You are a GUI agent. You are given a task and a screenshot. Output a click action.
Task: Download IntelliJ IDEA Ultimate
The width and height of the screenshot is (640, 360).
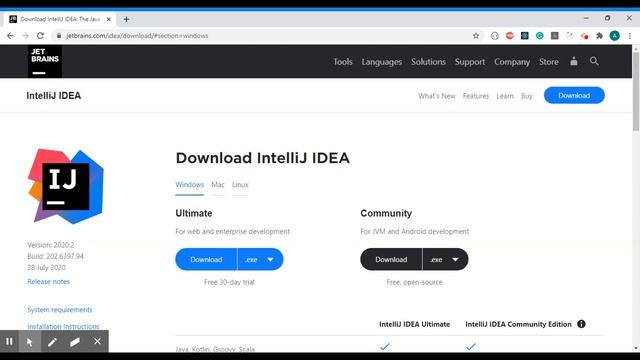206,260
